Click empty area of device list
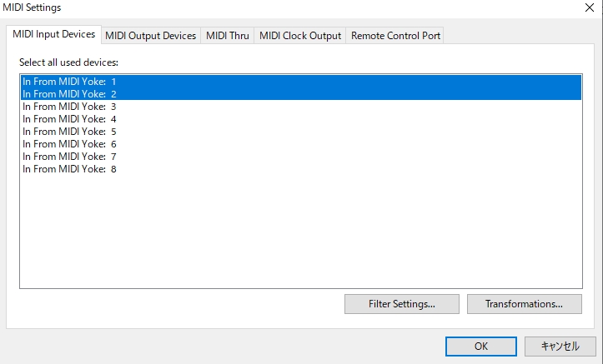The image size is (603, 364). (x=301, y=231)
